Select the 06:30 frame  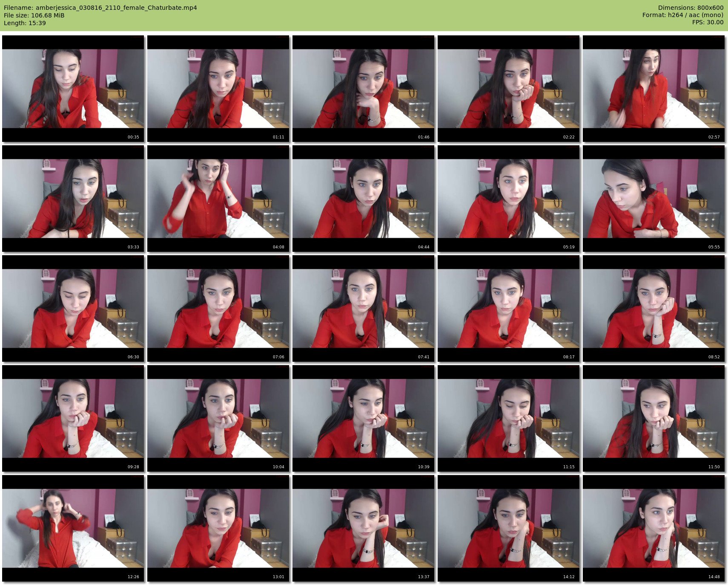point(73,308)
